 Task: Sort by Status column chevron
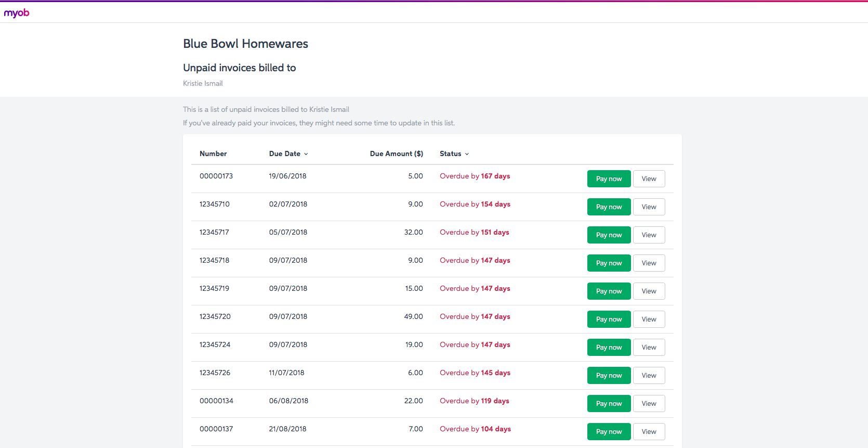pos(467,154)
